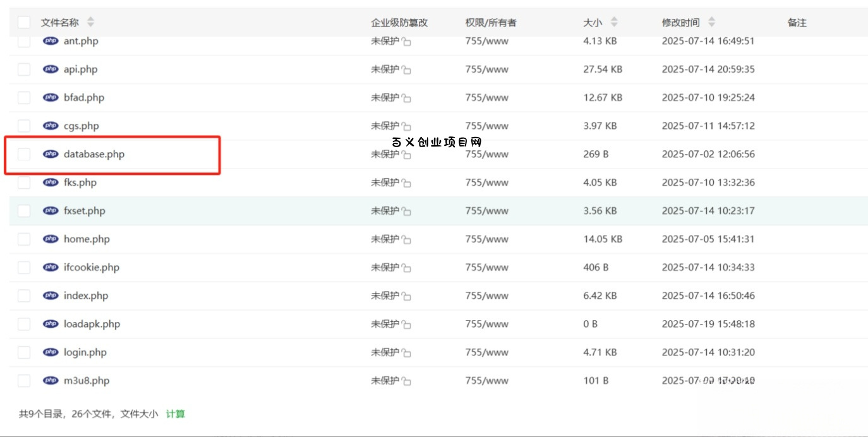Select the login.php checkbox
The image size is (868, 437).
tap(24, 352)
